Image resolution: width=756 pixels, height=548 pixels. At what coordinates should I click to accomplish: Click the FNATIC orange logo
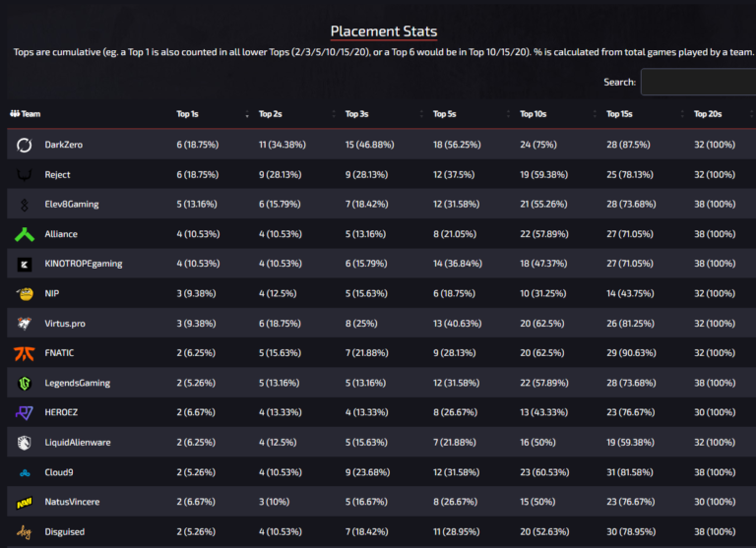click(25, 353)
